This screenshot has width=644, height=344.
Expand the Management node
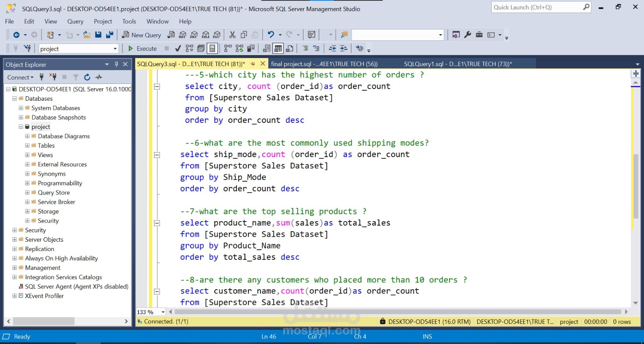click(x=14, y=268)
